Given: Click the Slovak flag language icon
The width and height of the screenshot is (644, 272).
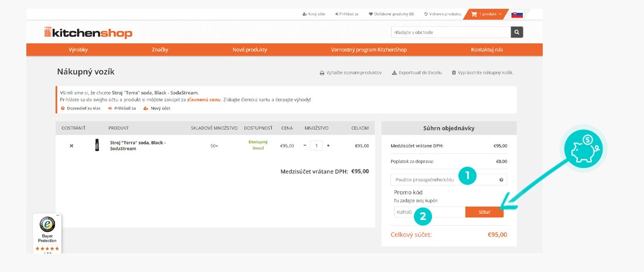Looking at the screenshot, I should pos(517,15).
